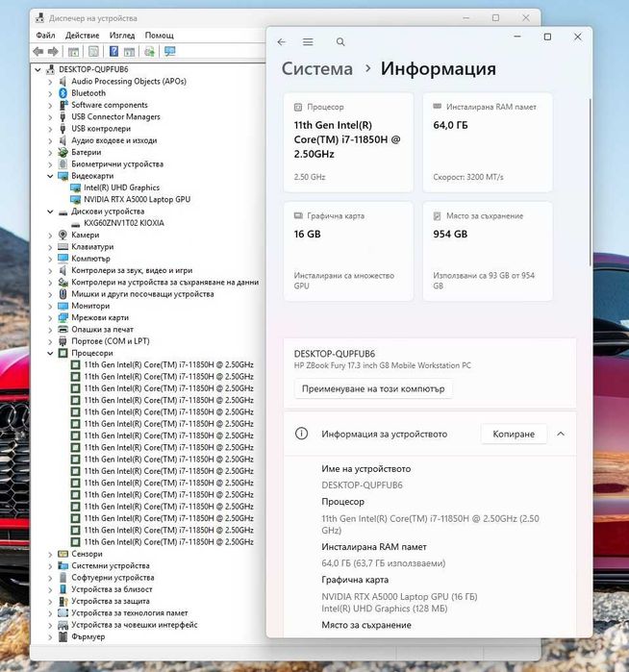Open the Процесор info card
Image resolution: width=629 pixels, height=672 pixels.
tap(348, 142)
